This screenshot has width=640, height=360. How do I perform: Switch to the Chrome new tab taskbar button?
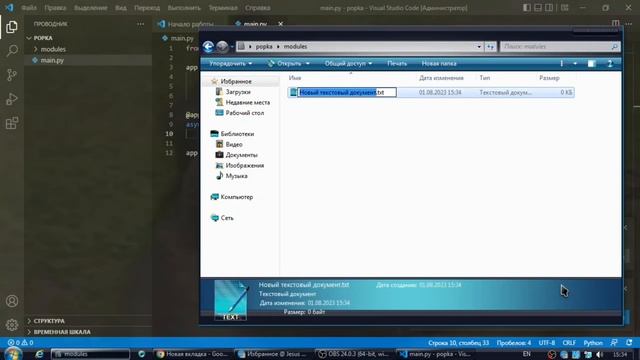point(193,354)
